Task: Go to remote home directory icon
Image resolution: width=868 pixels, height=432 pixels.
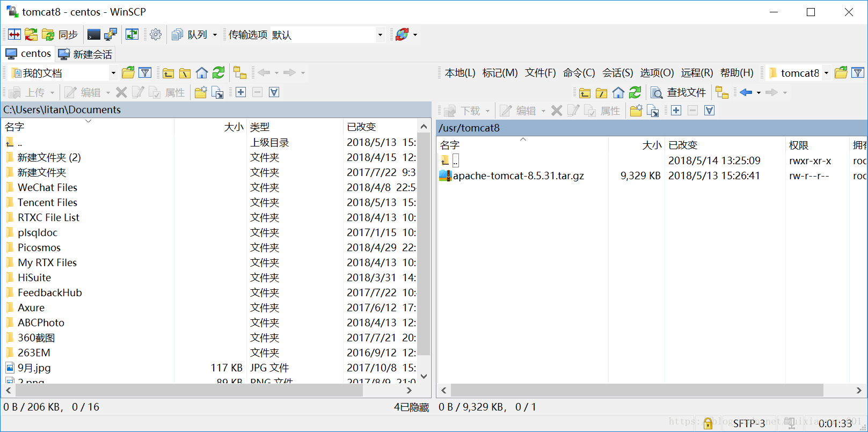Action: tap(618, 92)
